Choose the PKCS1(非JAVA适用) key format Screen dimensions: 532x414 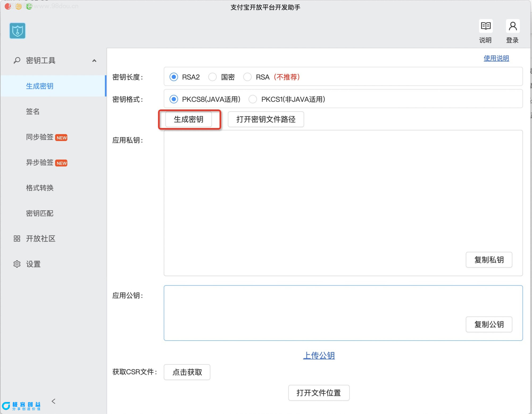point(253,100)
